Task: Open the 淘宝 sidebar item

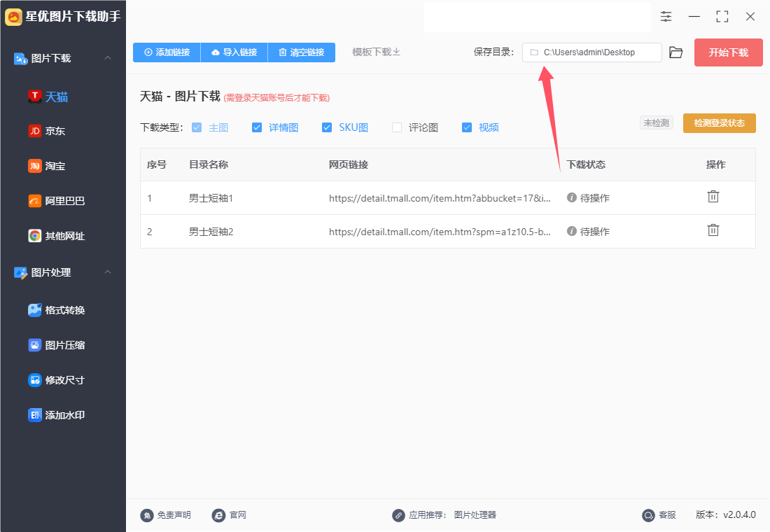Action: pos(63,166)
